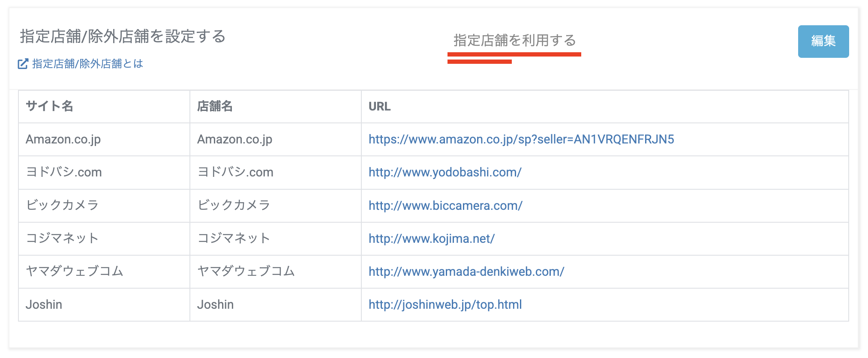Click ヨドバシ.com in the 店舗名 column
This screenshot has width=868, height=358.
[x=235, y=172]
